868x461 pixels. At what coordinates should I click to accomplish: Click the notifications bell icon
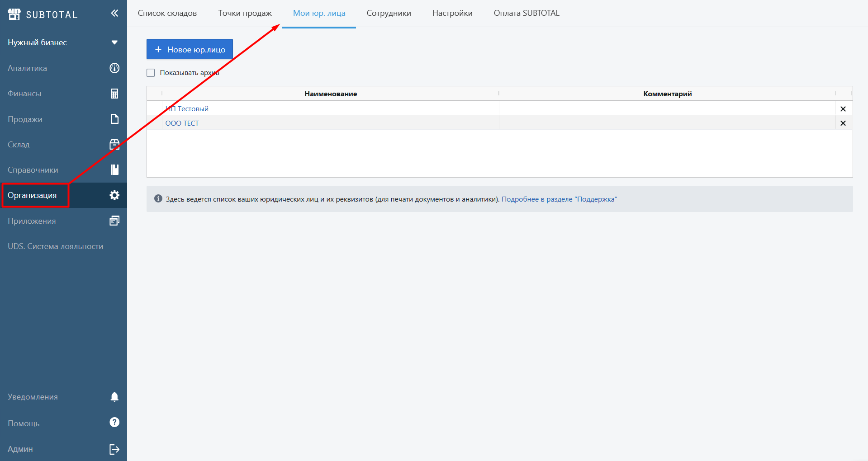coord(114,396)
